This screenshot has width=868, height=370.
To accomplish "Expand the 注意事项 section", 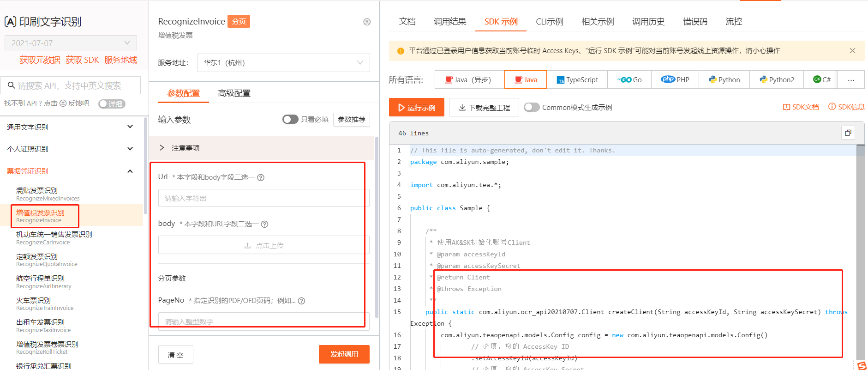I will [261, 148].
